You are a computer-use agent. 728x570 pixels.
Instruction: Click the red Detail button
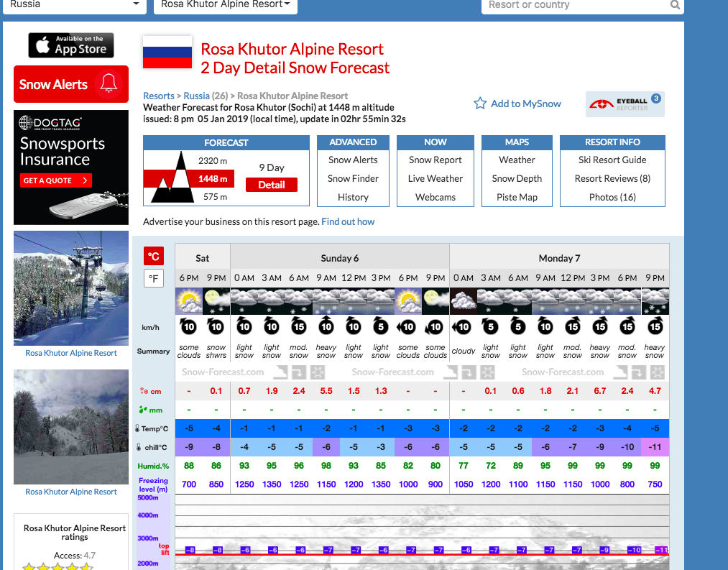(x=272, y=185)
